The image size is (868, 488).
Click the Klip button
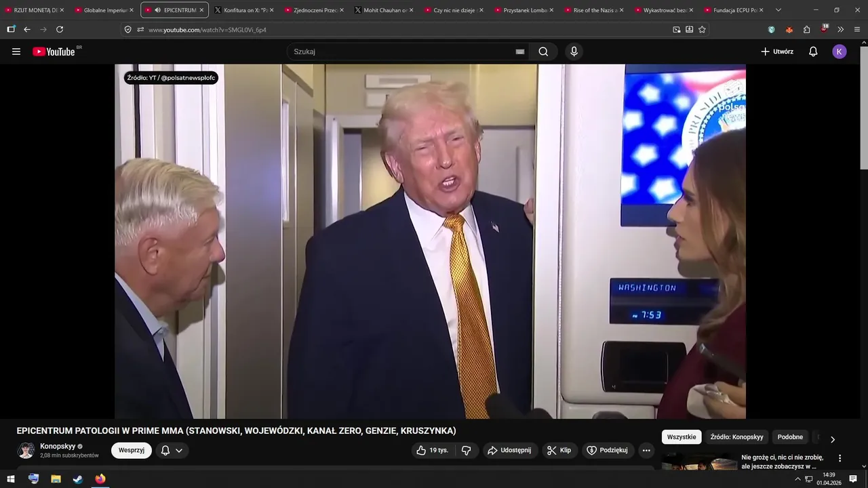[x=559, y=450]
